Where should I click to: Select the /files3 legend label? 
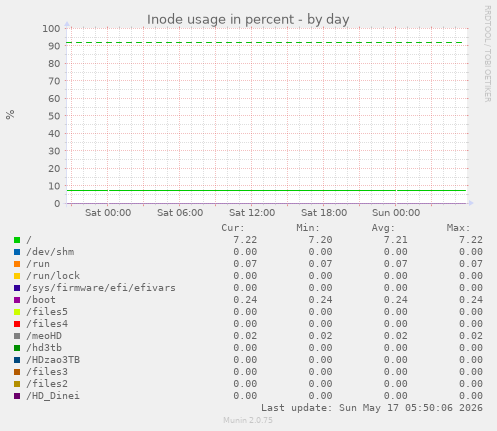coord(47,372)
